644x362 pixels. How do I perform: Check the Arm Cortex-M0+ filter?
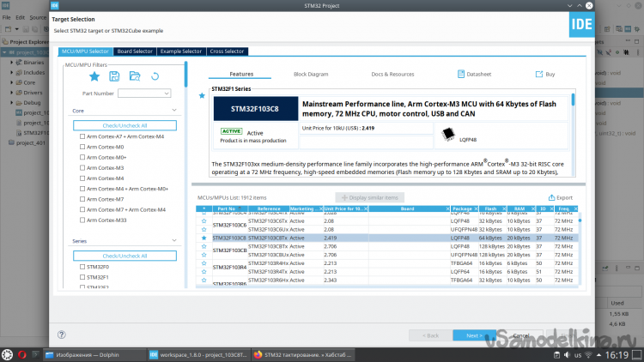click(x=82, y=158)
